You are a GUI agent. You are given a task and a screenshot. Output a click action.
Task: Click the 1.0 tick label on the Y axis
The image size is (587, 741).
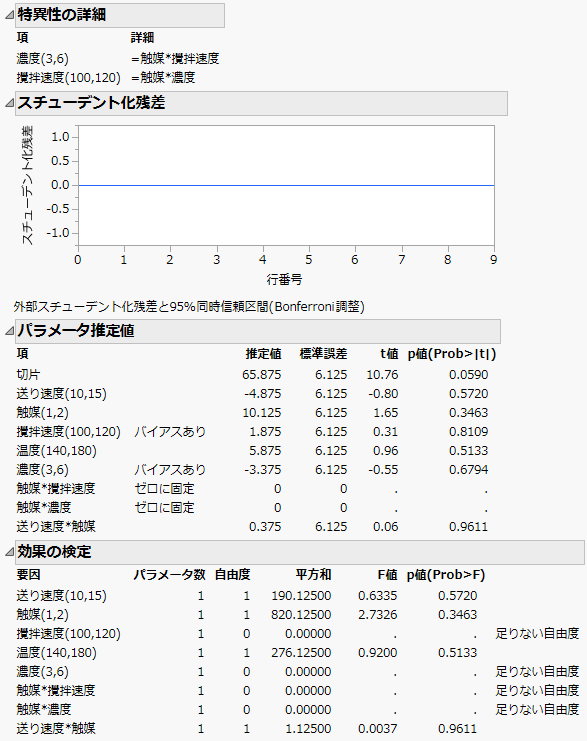coord(60,137)
